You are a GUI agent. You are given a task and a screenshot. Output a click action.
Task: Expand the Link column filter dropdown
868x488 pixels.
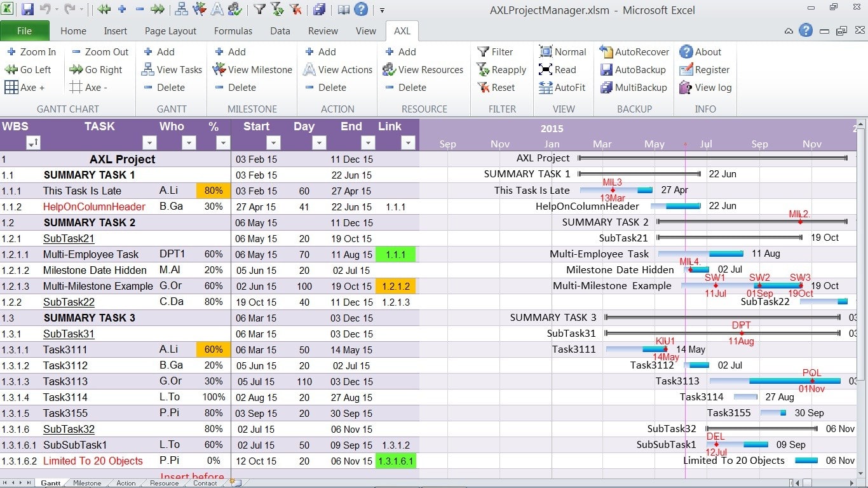tap(407, 143)
